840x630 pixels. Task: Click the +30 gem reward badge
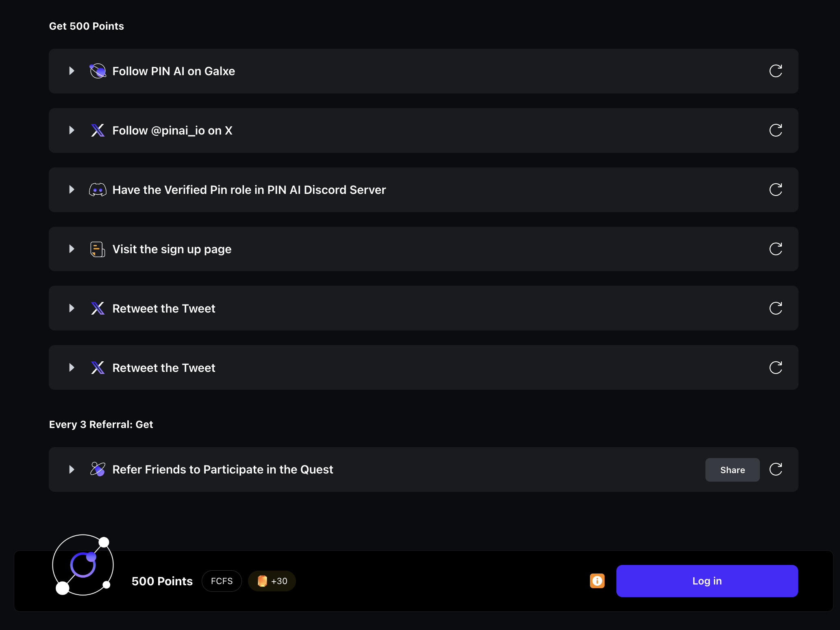point(272,581)
